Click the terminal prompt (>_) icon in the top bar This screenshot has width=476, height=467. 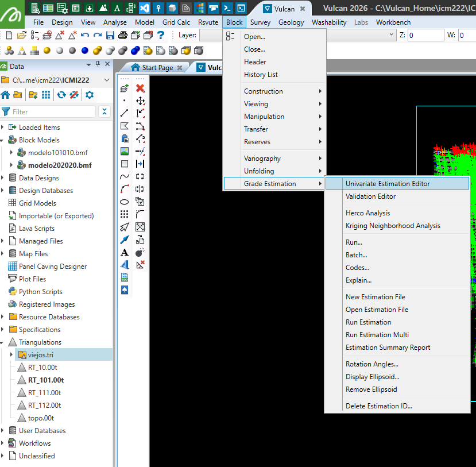tap(227, 8)
